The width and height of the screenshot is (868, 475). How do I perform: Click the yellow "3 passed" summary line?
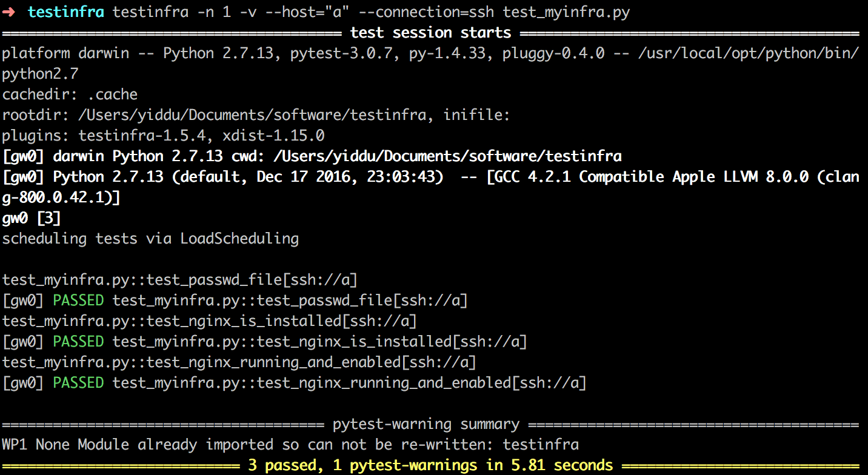[430, 465]
